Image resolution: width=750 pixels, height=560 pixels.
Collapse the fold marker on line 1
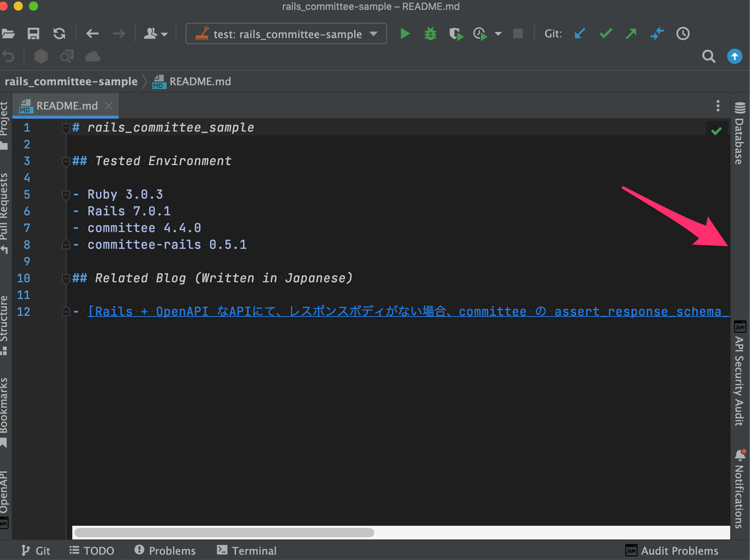(66, 128)
